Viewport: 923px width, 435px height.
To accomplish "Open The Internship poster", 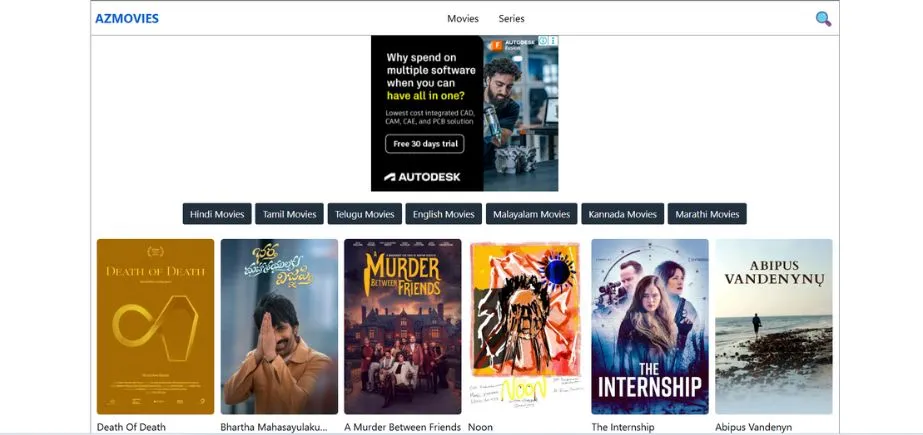I will point(650,326).
